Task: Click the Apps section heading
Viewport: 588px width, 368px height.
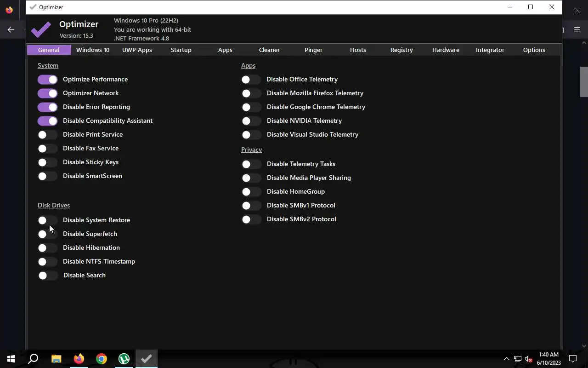Action: click(x=248, y=66)
